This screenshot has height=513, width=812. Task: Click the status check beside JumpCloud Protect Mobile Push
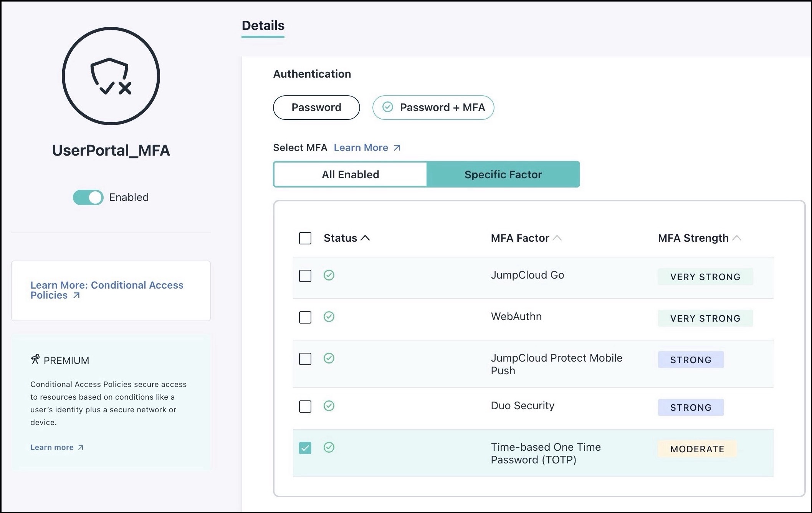[329, 358]
